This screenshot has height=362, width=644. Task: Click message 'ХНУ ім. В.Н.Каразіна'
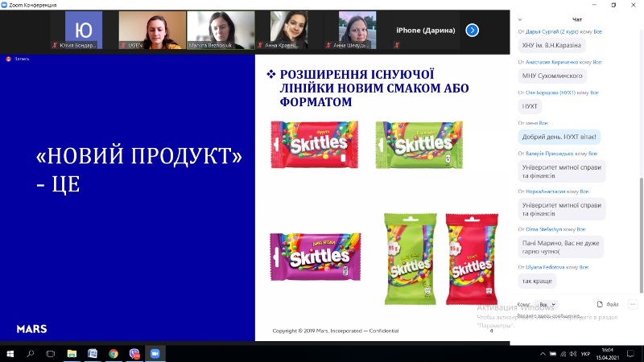(551, 46)
